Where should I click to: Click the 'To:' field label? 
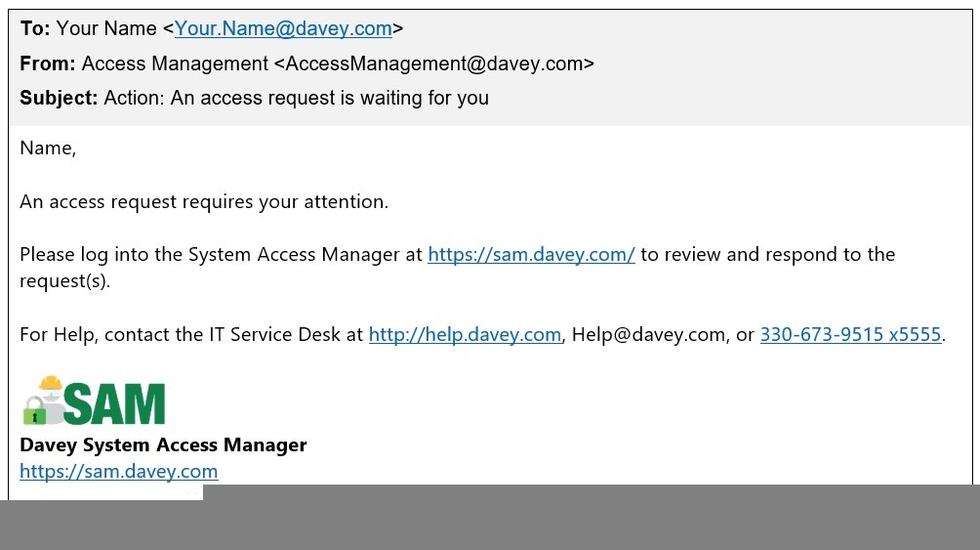point(35,28)
